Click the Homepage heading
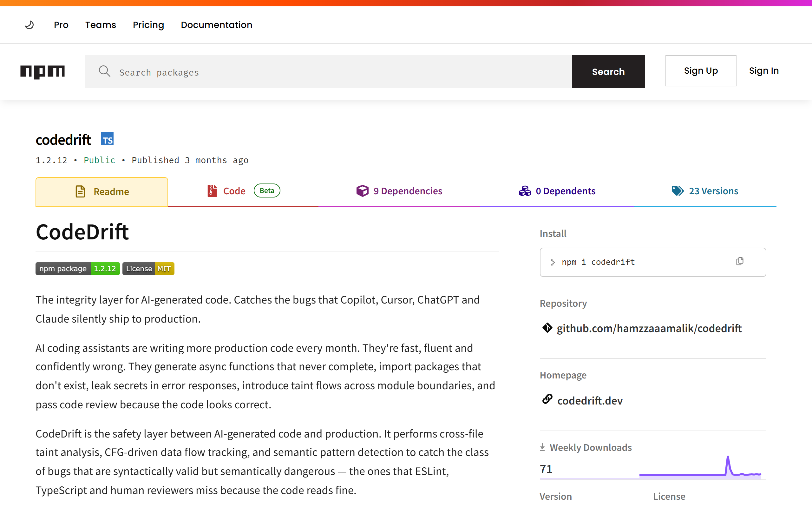The height and width of the screenshot is (508, 812). 563,375
